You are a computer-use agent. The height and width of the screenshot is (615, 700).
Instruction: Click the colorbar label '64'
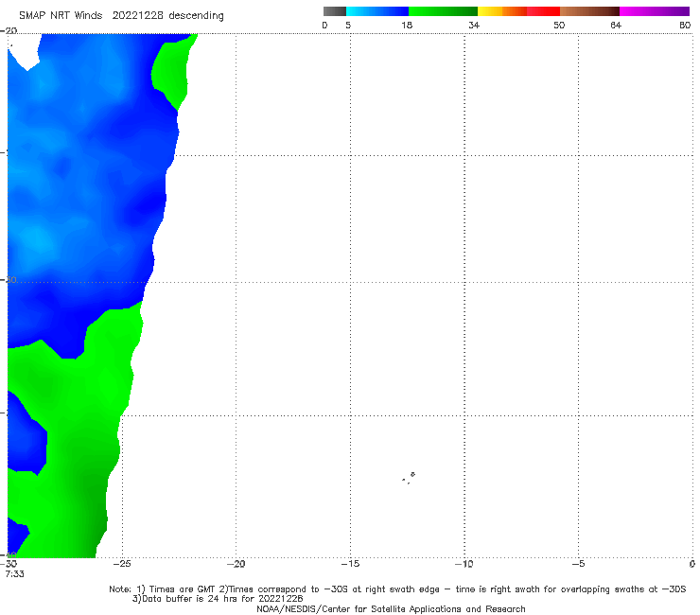coord(616,25)
